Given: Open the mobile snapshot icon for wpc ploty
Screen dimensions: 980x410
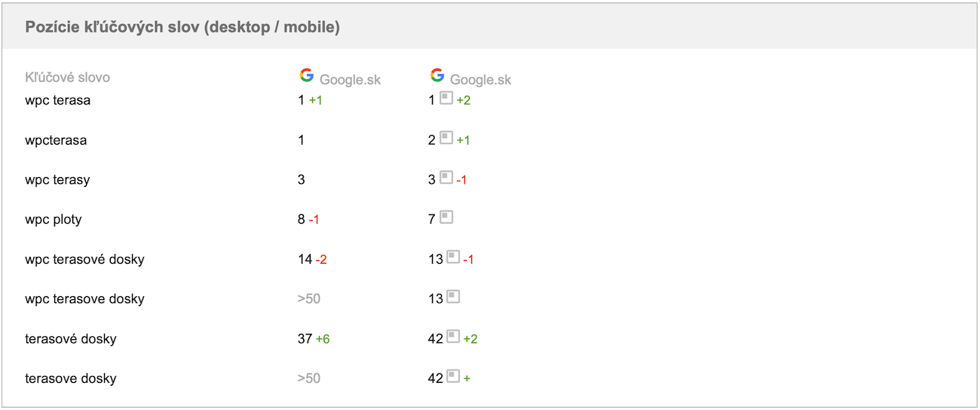Looking at the screenshot, I should pos(446,218).
